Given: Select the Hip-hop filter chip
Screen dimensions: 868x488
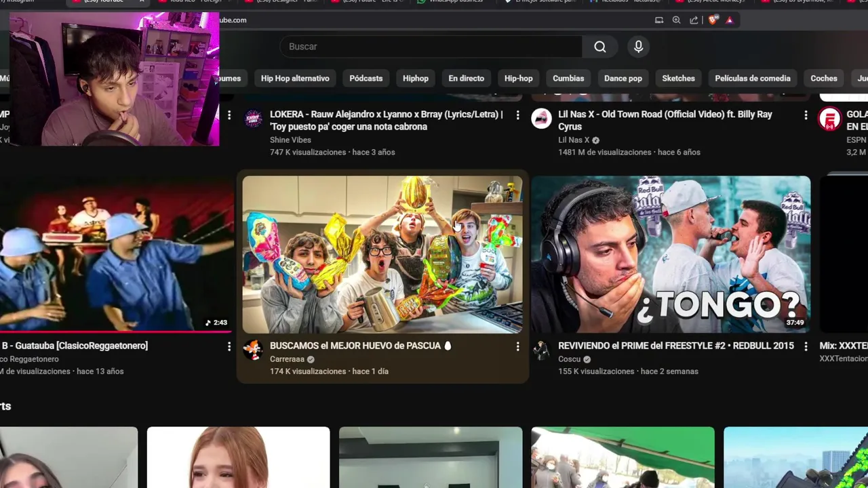Looking at the screenshot, I should tap(519, 79).
